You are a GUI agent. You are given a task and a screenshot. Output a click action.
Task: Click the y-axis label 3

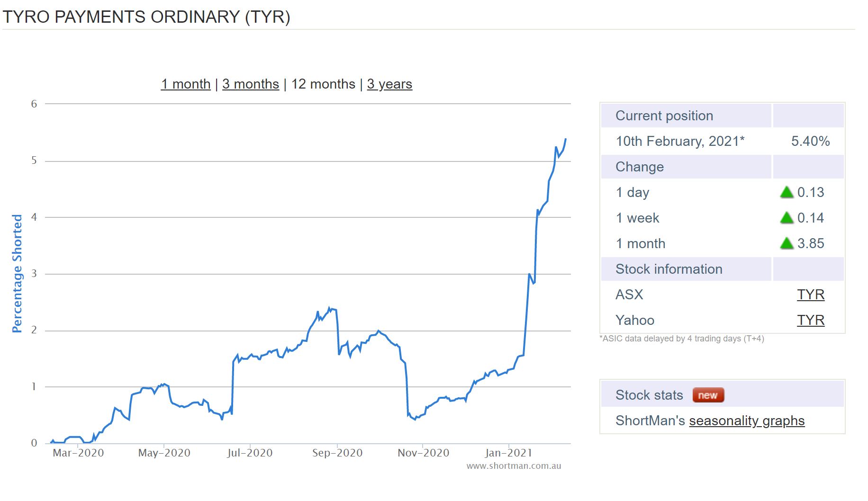coord(34,274)
